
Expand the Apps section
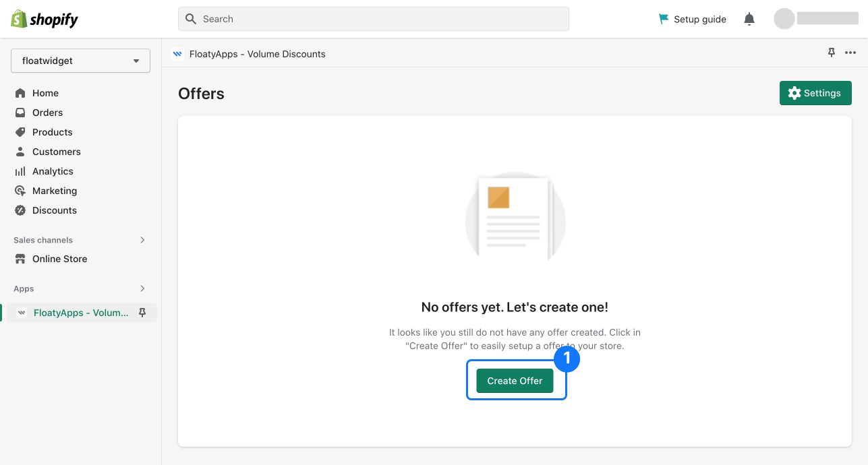[x=142, y=288]
